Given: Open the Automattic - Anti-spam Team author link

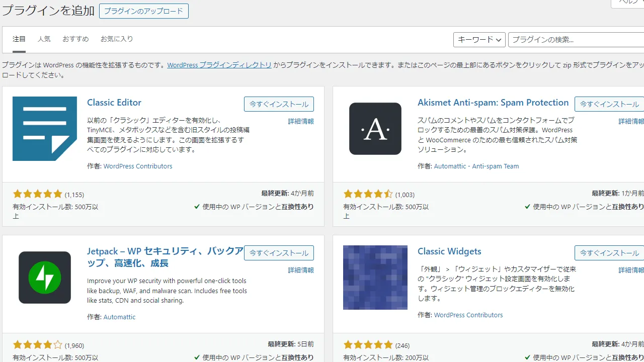Looking at the screenshot, I should coord(476,166).
